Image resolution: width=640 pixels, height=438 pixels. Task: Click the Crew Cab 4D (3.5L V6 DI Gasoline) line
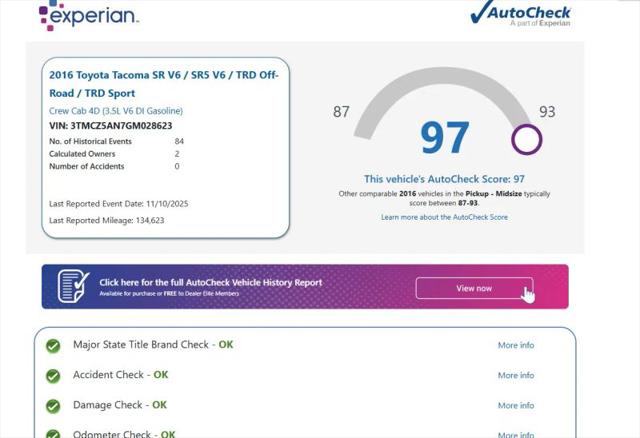point(116,111)
